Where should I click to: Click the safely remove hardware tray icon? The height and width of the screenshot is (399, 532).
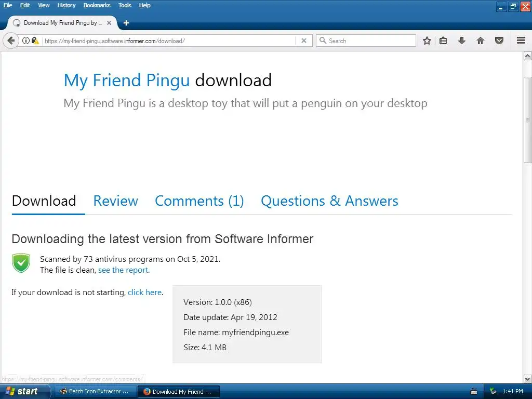(x=493, y=391)
